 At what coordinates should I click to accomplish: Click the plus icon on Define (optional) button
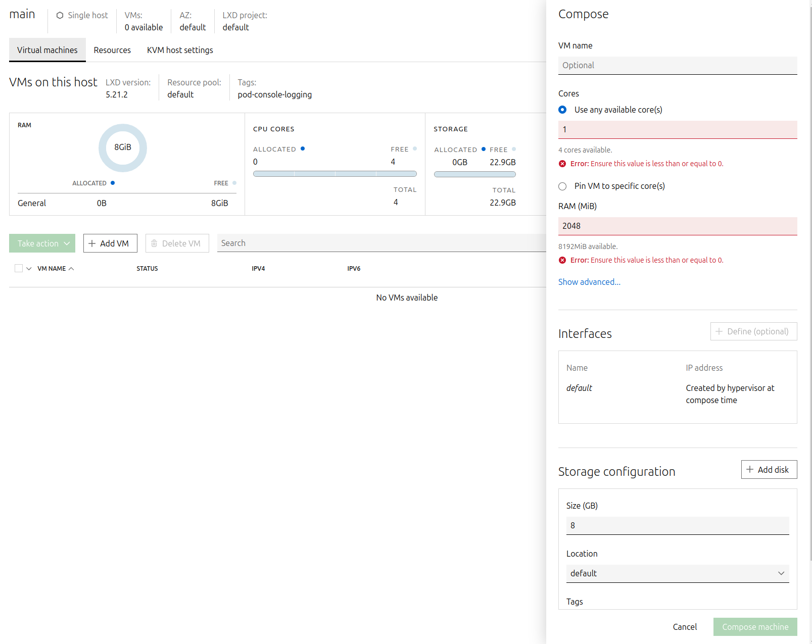pos(719,331)
